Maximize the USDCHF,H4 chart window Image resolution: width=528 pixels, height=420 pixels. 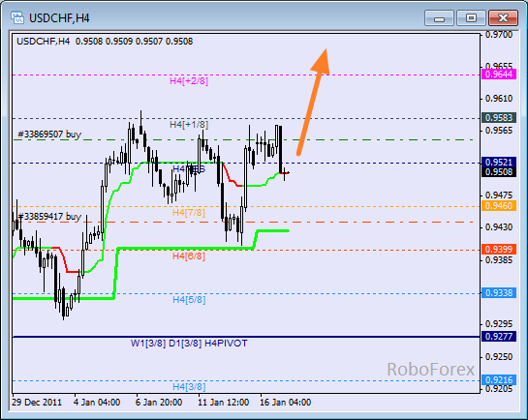471,17
